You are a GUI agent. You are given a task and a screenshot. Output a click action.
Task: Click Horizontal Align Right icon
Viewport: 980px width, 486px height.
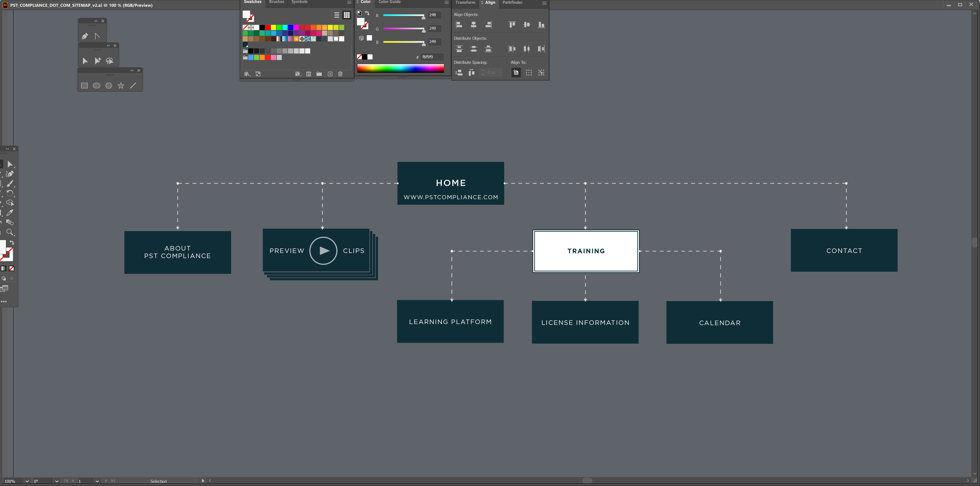click(x=489, y=25)
